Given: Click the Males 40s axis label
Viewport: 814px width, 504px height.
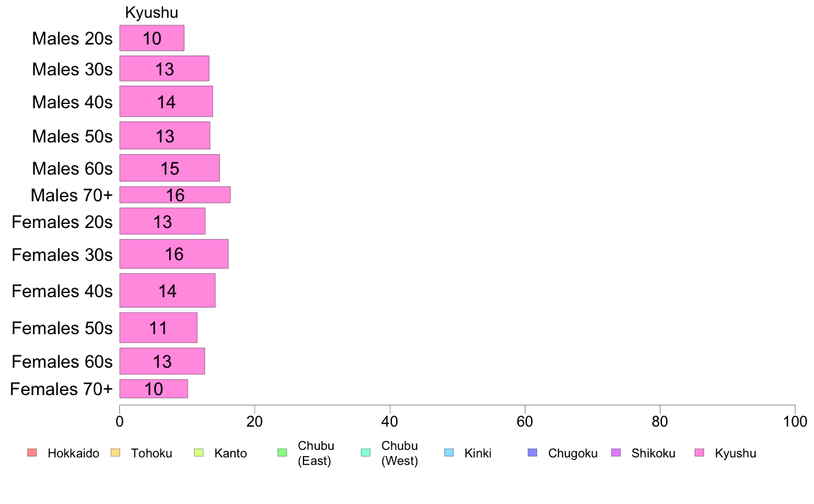Looking at the screenshot, I should point(72,102).
